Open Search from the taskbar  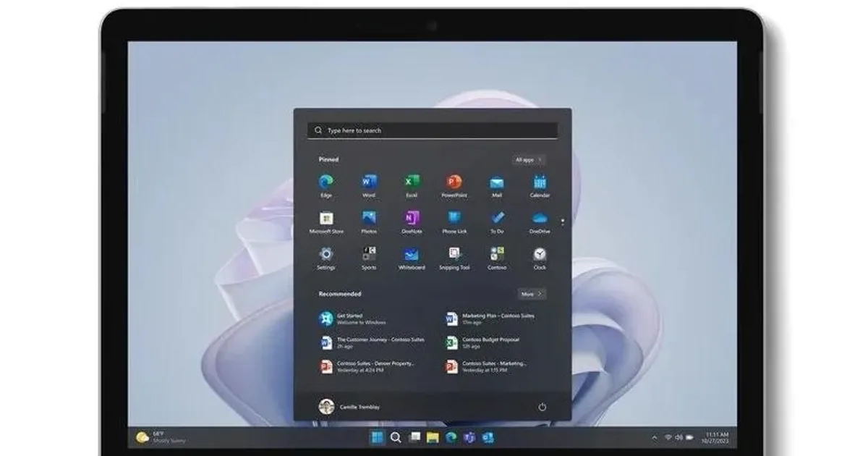[396, 437]
